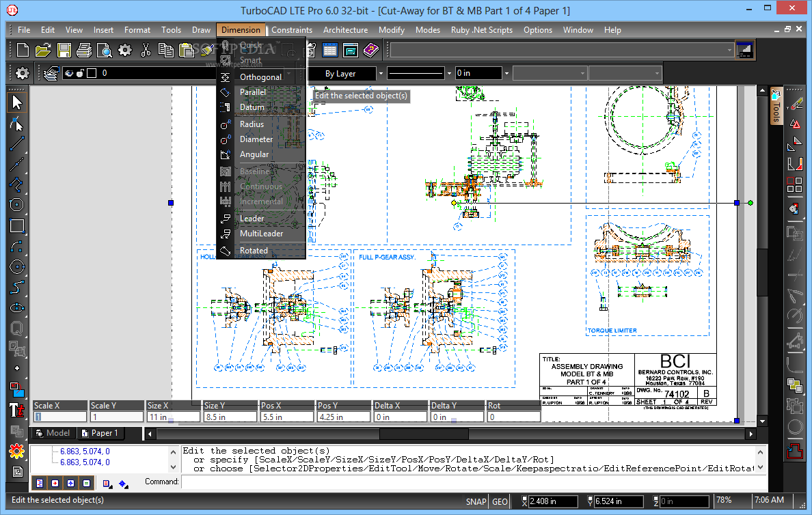Viewport: 812px width, 515px height.
Task: Click the Orthogonal dimension icon
Action: point(226,77)
